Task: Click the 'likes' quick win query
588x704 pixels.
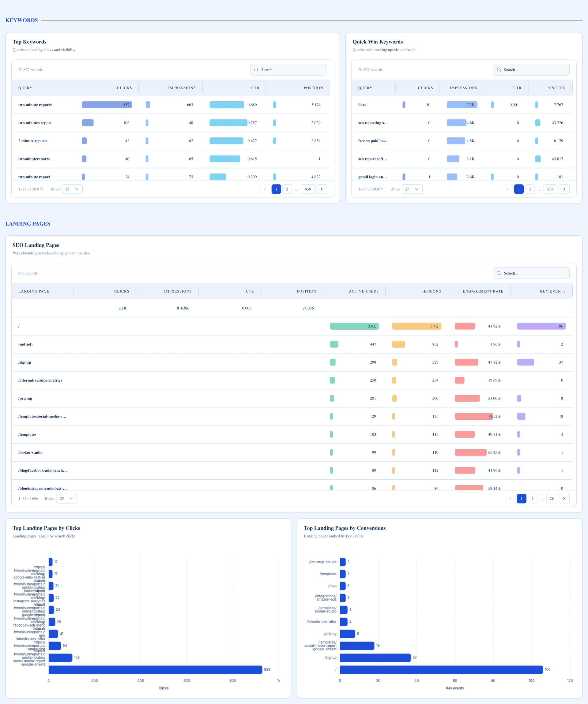Action: tap(462, 105)
